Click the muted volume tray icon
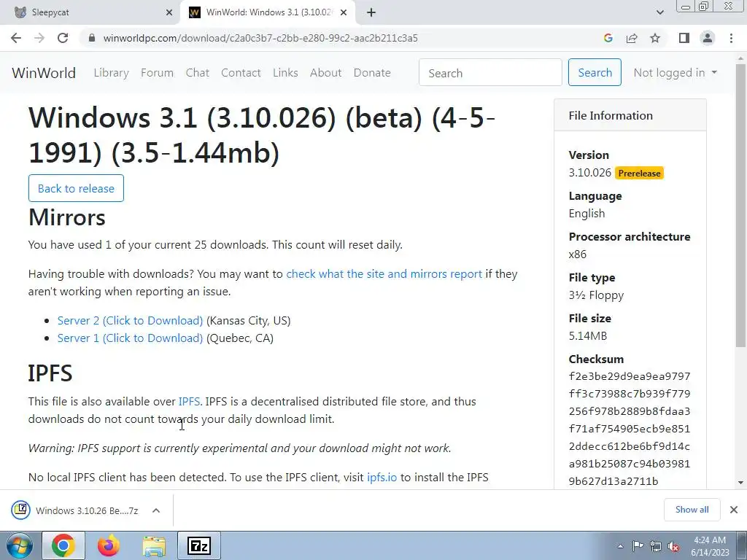This screenshot has height=560, width=747. [673, 546]
